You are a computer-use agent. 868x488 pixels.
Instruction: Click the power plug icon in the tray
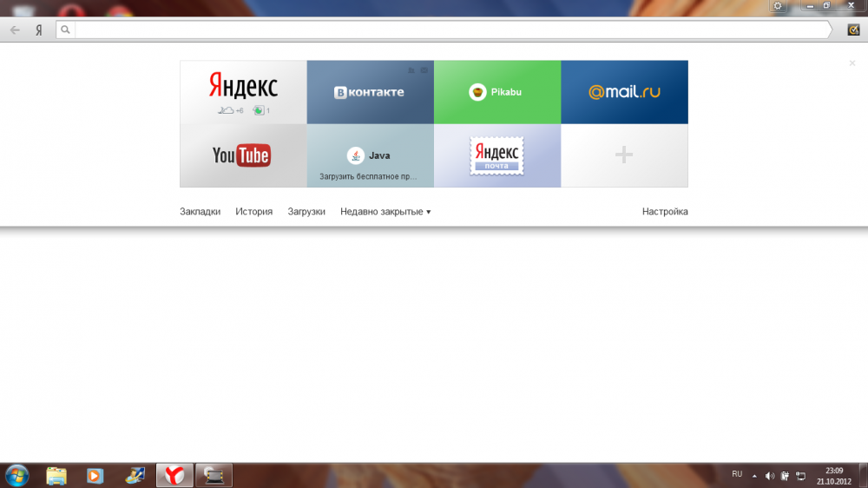(785, 476)
